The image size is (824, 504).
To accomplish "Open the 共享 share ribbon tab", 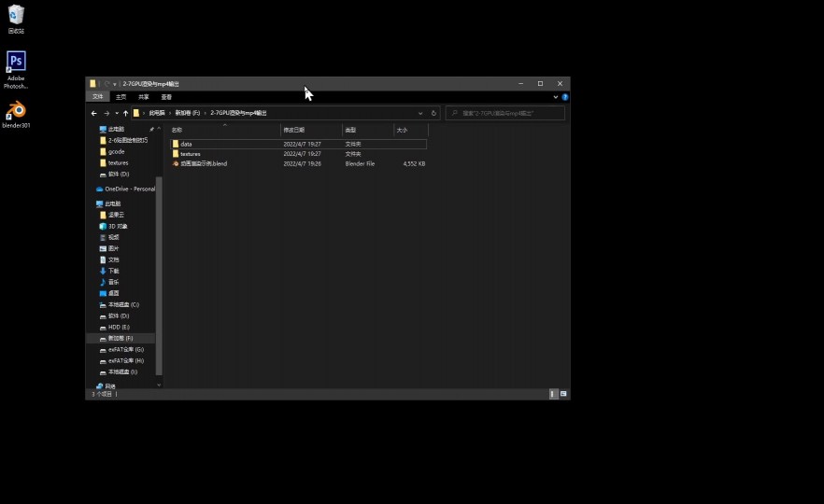I will tap(144, 97).
